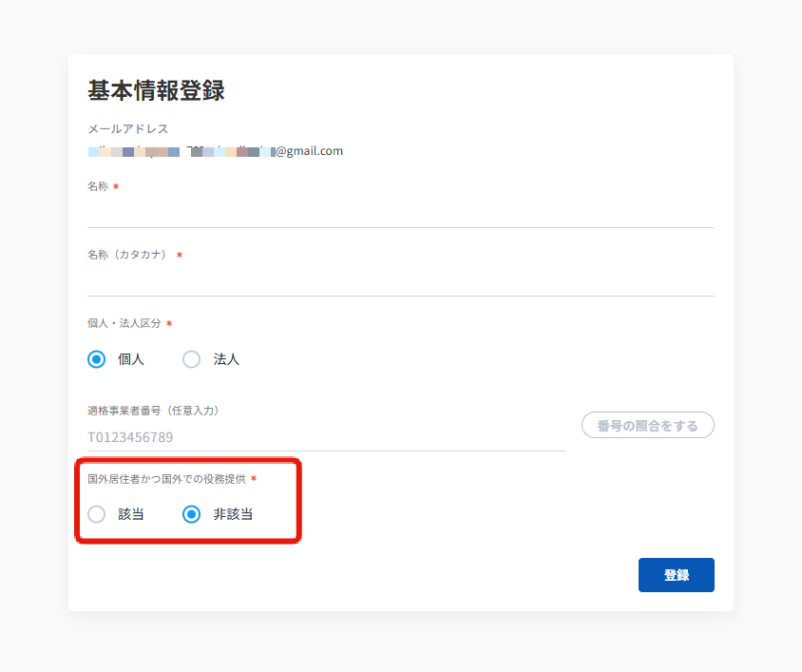Click the 基本情報登録 heading
802x672 pixels.
point(156,90)
